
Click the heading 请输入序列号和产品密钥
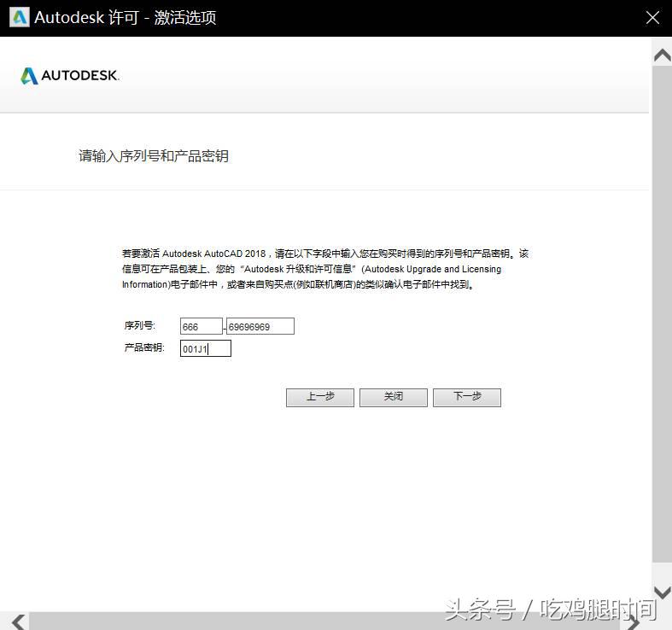(154, 156)
